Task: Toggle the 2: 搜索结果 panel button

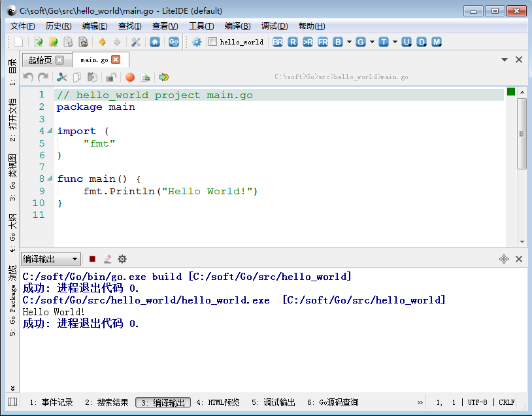Action: pyautogui.click(x=107, y=402)
